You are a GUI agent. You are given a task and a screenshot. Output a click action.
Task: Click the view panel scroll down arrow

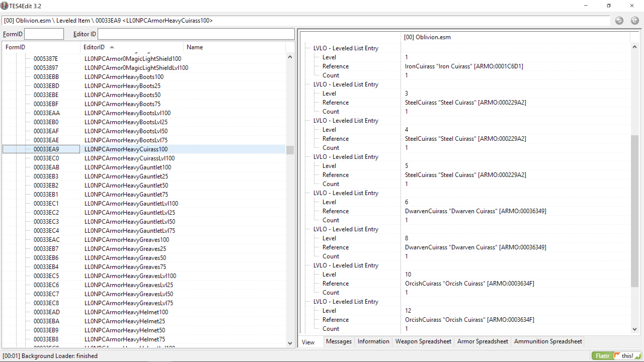click(634, 329)
